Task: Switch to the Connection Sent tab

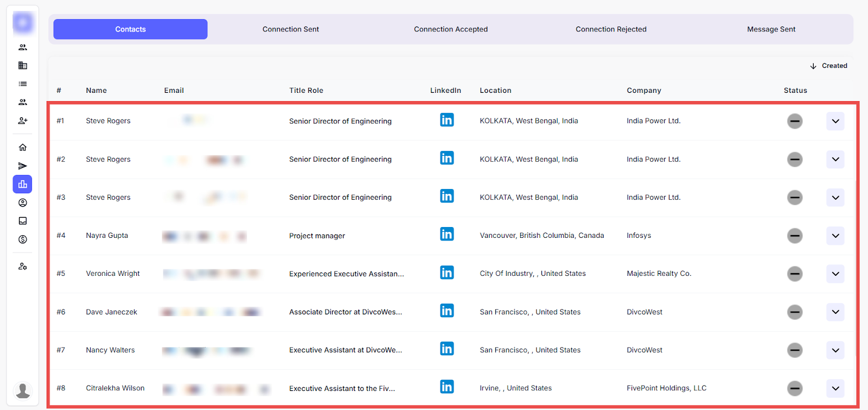Action: pos(290,29)
